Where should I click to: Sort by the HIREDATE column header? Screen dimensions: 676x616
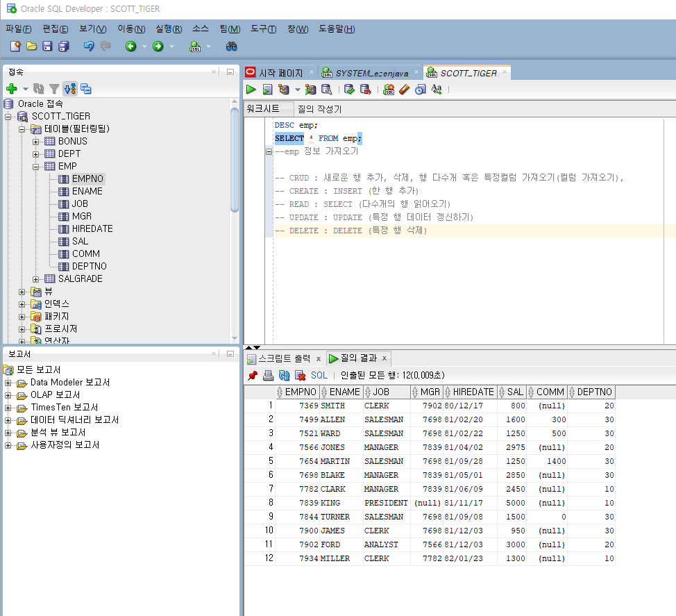[470, 392]
